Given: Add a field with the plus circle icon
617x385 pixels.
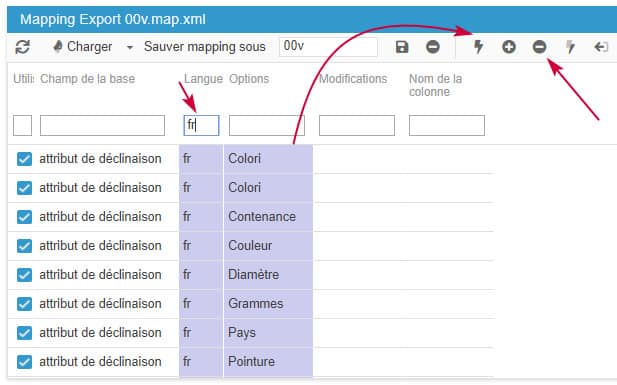Looking at the screenshot, I should pyautogui.click(x=509, y=47).
